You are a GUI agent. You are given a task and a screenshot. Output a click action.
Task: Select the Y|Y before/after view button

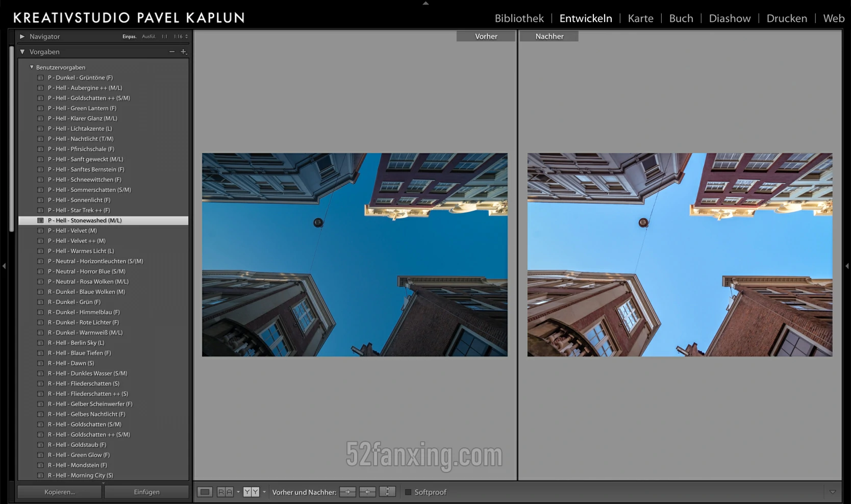[251, 492]
